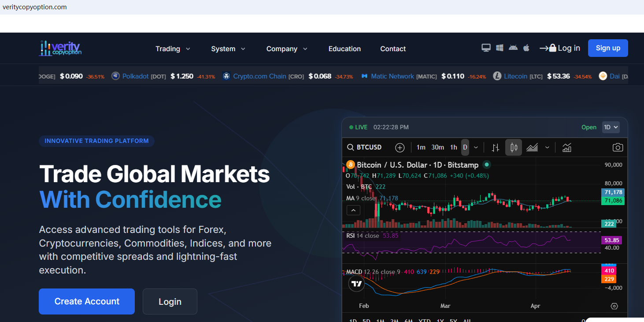
Task: Click the Login button below the headline
Action: tap(170, 301)
